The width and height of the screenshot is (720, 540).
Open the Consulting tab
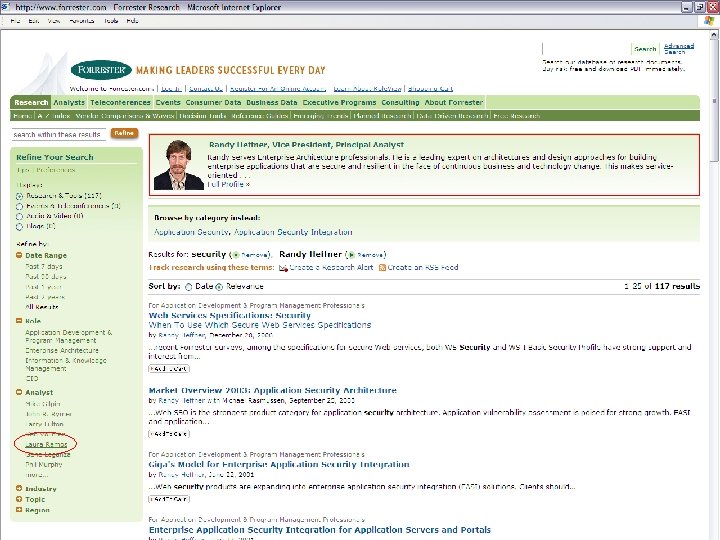(400, 102)
